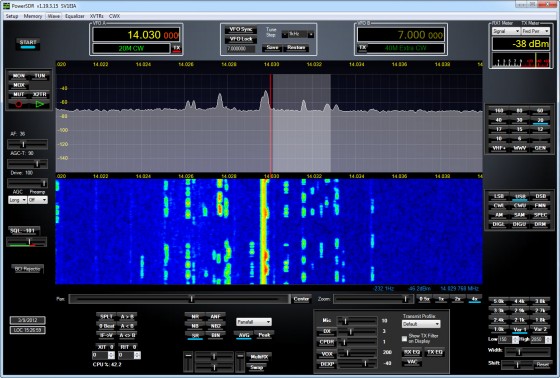Viewport: 560px width, 378px height.
Task: Toggle the VOX button
Action: click(x=327, y=354)
